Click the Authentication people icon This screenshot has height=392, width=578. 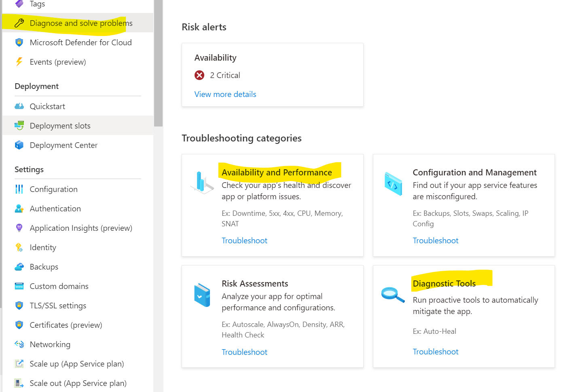click(19, 208)
